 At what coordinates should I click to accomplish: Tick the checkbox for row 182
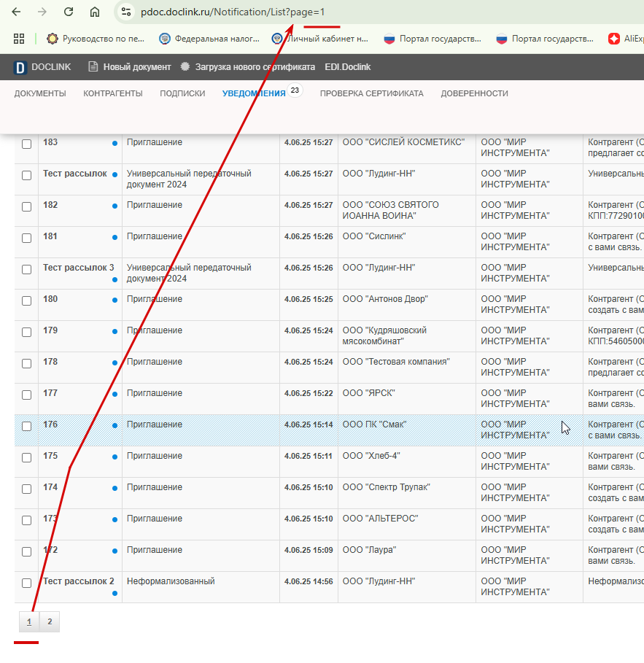(x=27, y=206)
